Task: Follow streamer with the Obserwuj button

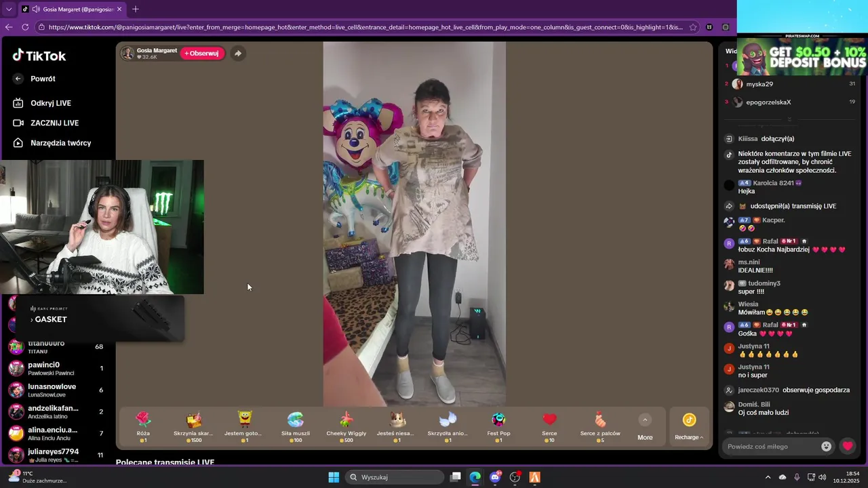Action: (x=202, y=54)
